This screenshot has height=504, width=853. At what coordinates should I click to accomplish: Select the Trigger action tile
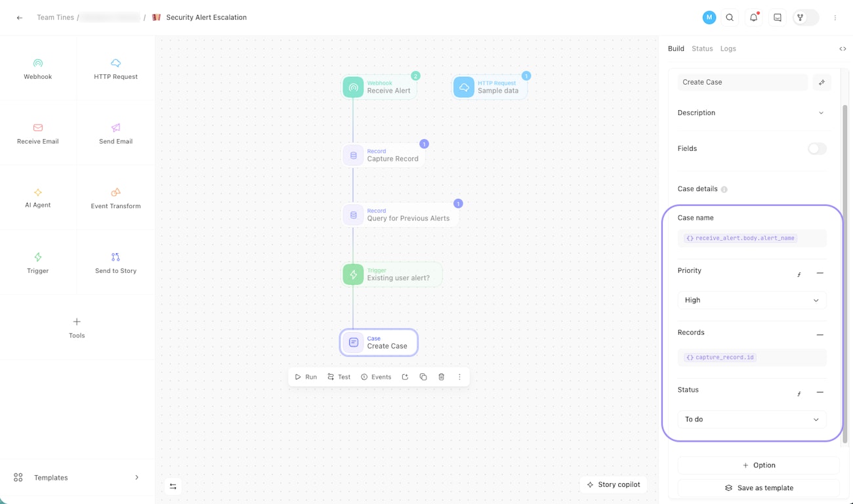pyautogui.click(x=38, y=262)
